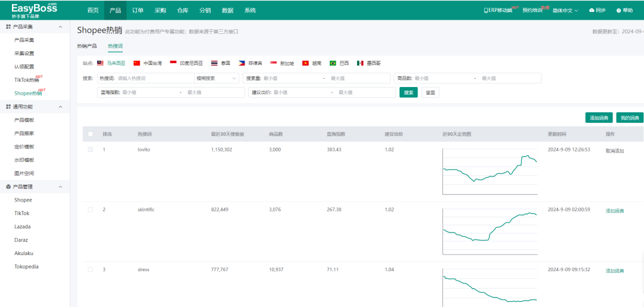Collapse the 产品采集 sidebar section
644x307 pixels.
tap(61, 27)
